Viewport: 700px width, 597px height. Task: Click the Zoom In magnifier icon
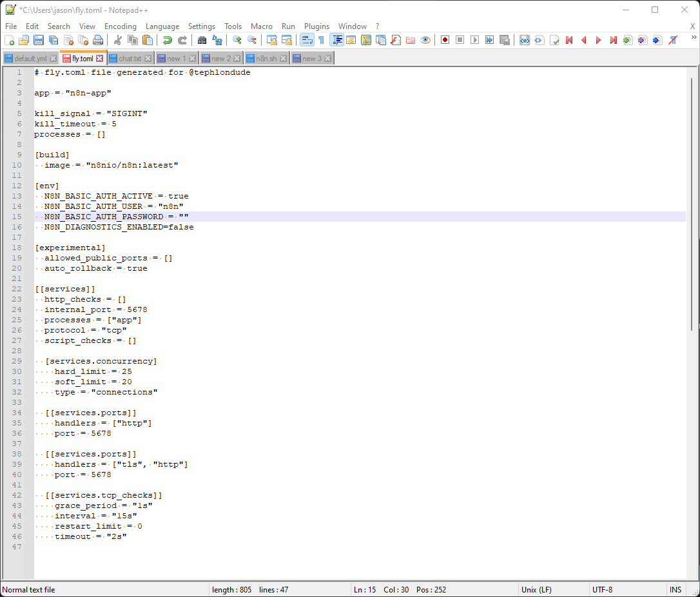click(237, 40)
